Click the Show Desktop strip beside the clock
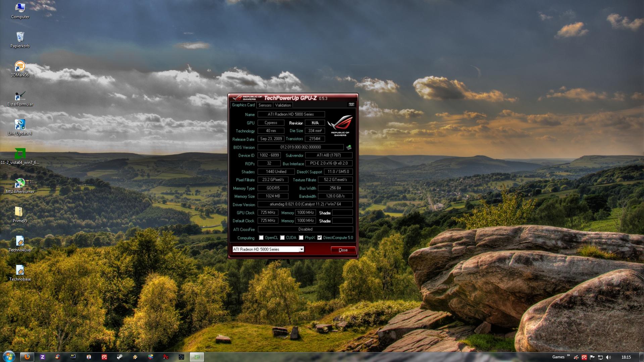This screenshot has height=362, width=644. [x=641, y=357]
